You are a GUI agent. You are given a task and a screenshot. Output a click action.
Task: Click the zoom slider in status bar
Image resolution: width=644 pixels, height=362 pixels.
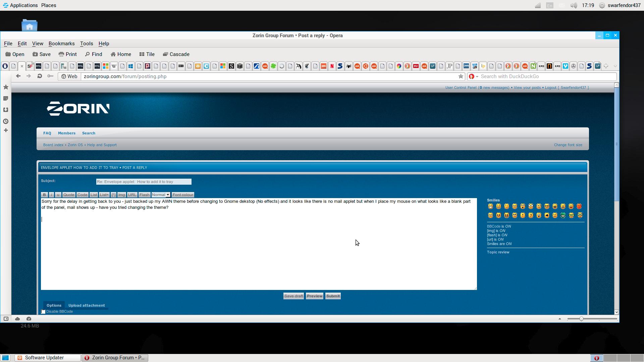[581, 319]
